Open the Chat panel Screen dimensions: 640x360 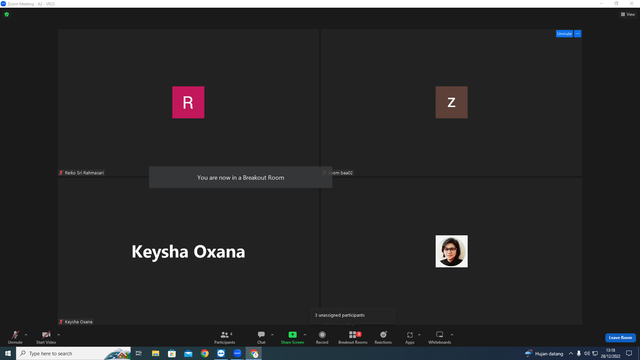pos(261,337)
